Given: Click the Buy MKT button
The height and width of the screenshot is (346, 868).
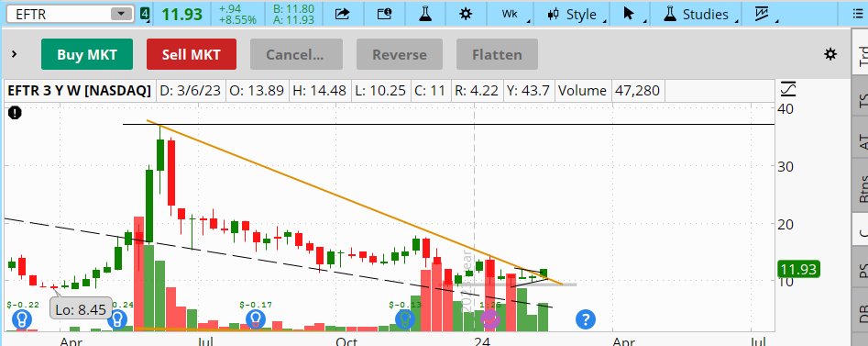Looking at the screenshot, I should (87, 54).
